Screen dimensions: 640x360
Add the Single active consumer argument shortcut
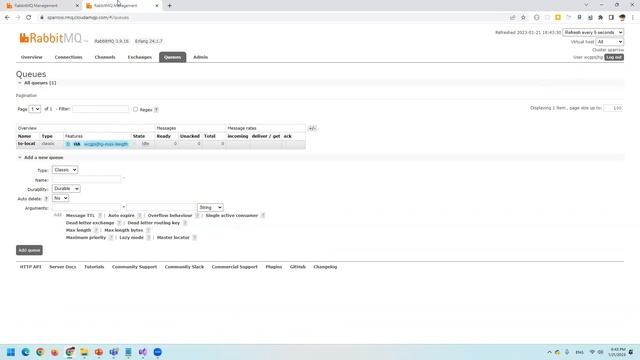tap(232, 216)
